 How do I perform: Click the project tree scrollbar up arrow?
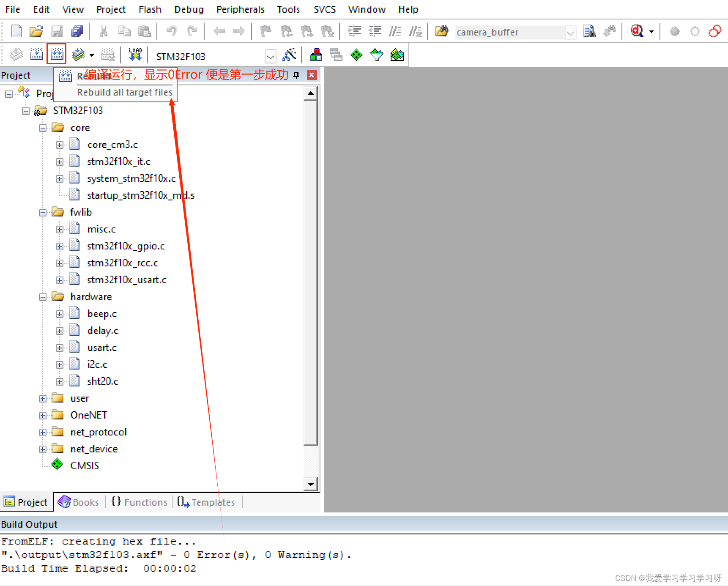coord(311,93)
